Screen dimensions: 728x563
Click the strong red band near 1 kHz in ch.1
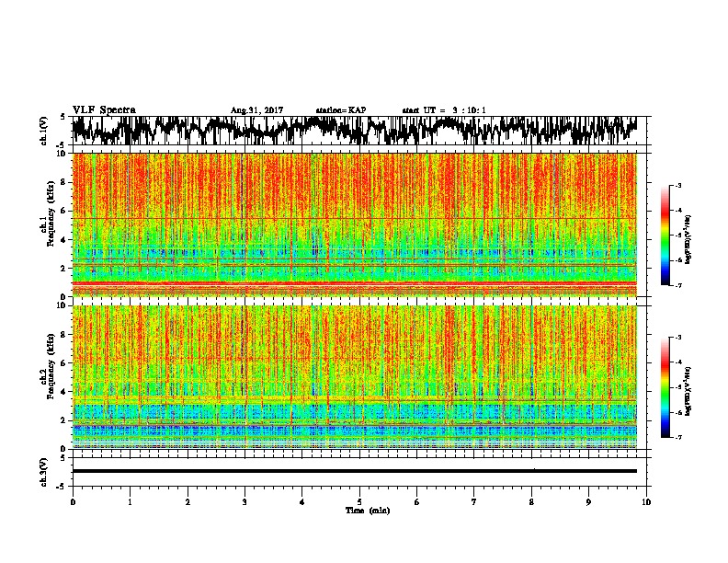(355, 283)
